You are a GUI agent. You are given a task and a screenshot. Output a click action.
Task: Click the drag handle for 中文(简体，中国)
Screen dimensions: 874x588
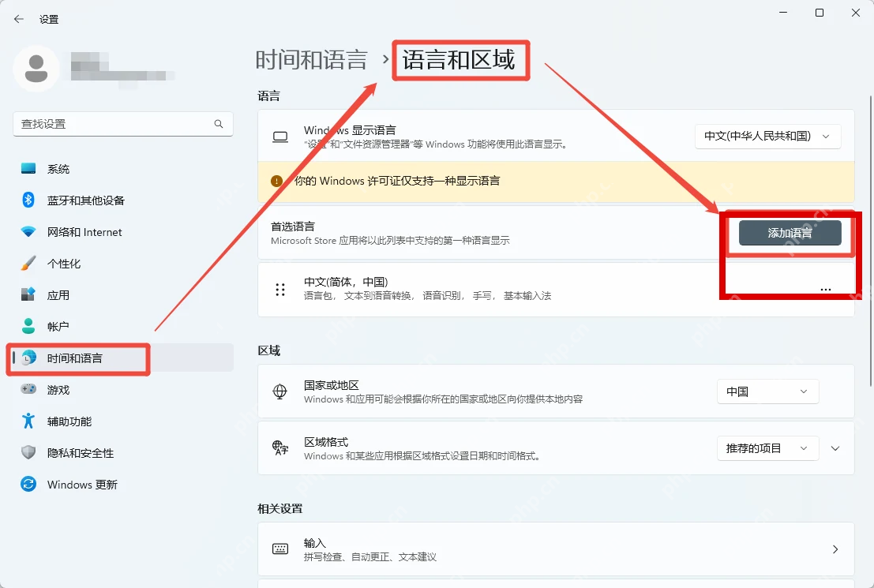[x=280, y=289]
